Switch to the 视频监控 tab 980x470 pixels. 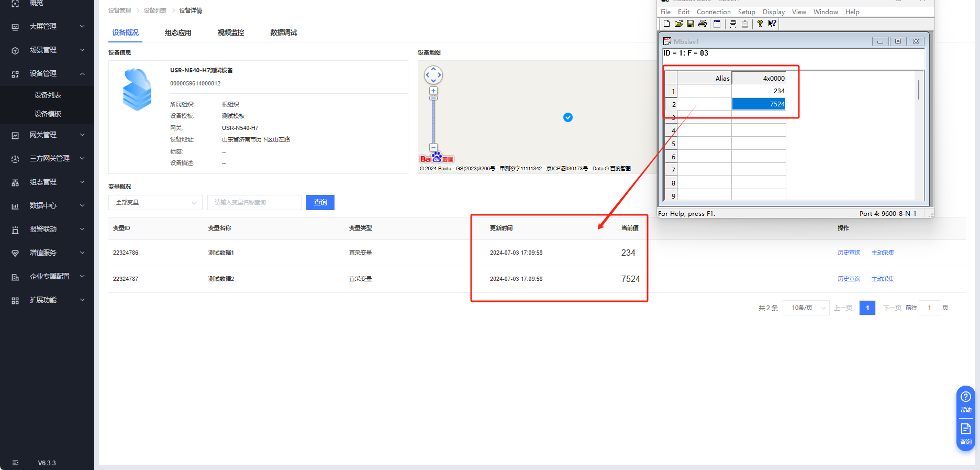[x=231, y=32]
